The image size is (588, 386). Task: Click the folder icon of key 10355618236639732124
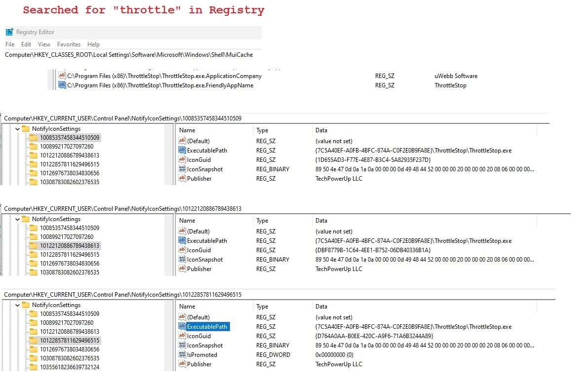coord(34,367)
